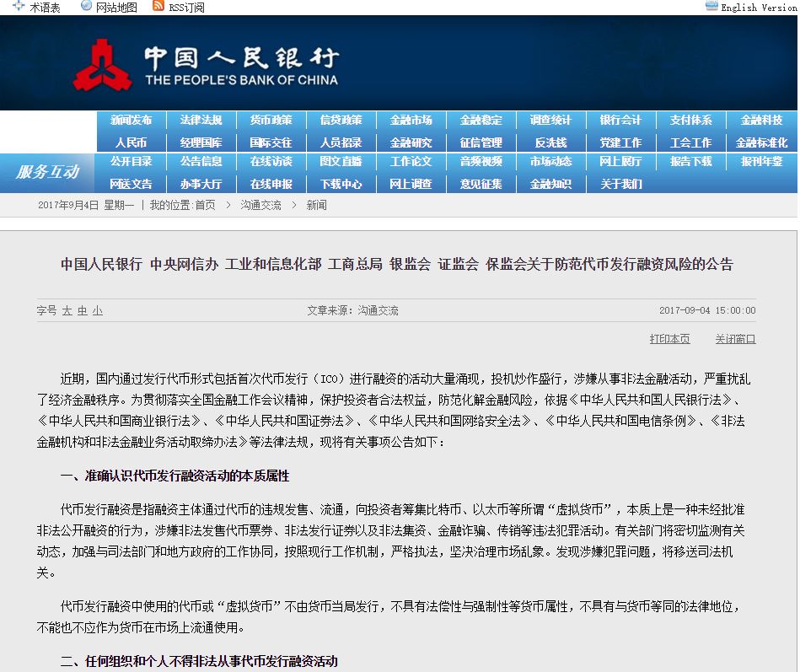Open 下载中心 page
The image size is (800, 672).
click(x=341, y=184)
